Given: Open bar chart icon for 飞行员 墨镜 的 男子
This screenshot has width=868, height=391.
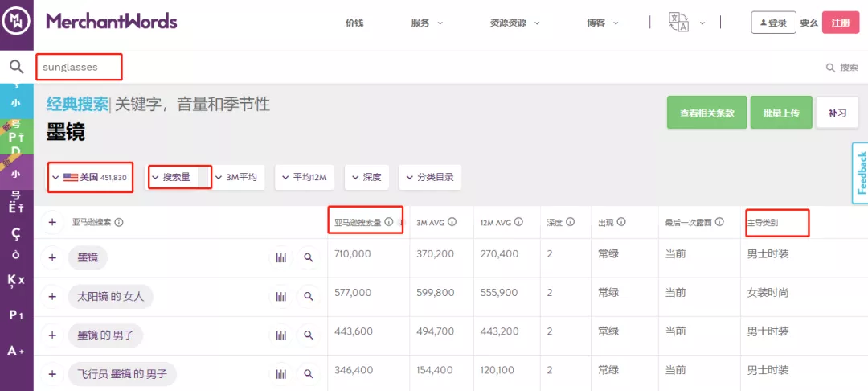Looking at the screenshot, I should (281, 373).
